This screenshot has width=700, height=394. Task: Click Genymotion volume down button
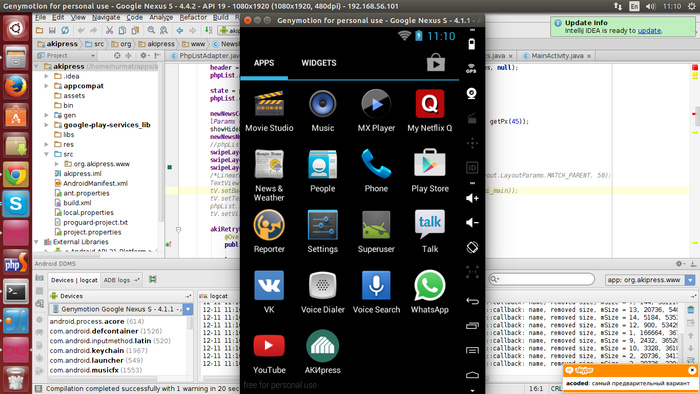(472, 222)
